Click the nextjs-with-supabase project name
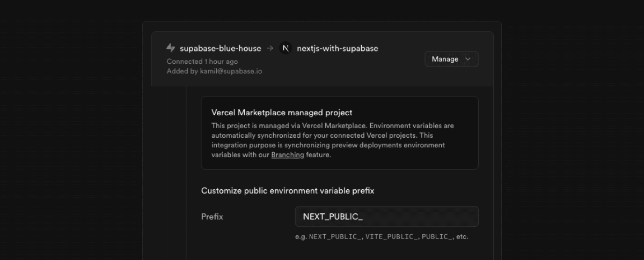This screenshot has height=260, width=644. [x=338, y=48]
